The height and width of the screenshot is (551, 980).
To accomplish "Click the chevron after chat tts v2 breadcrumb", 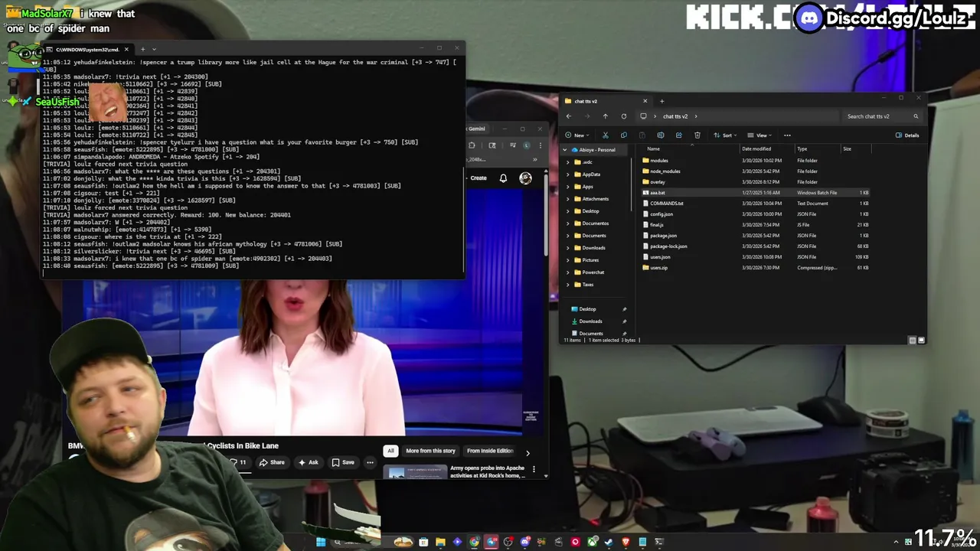I will coord(696,116).
